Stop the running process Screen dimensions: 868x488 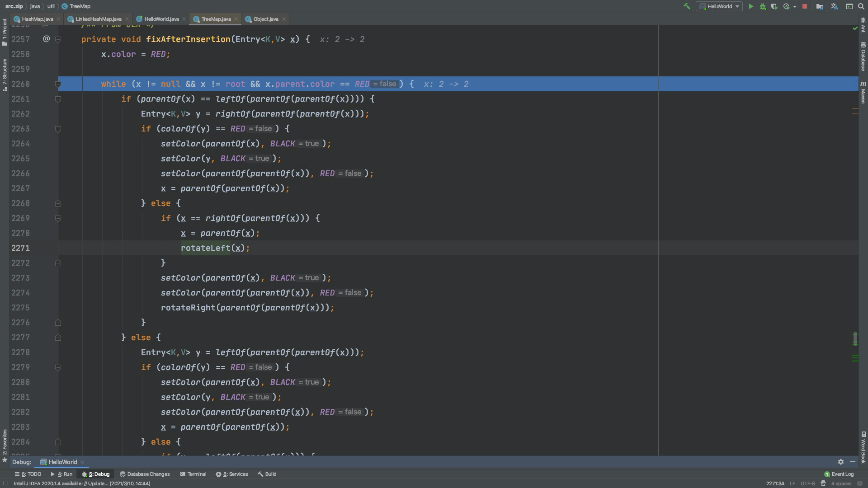click(x=805, y=6)
